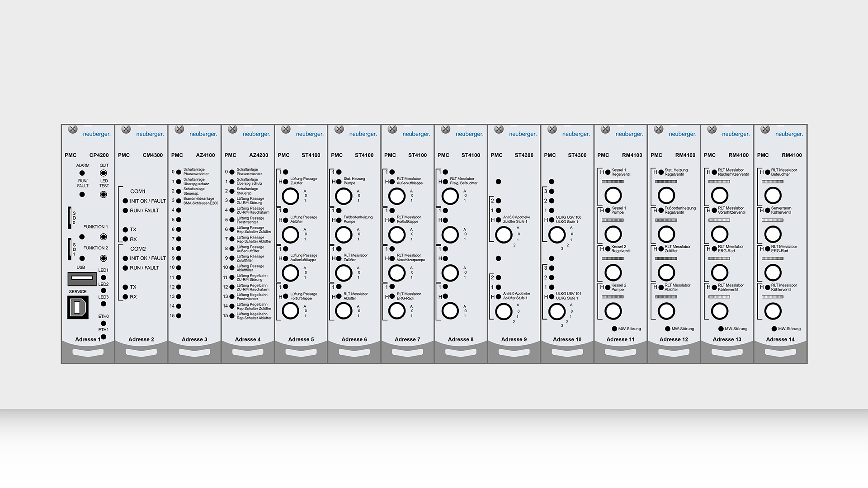Image resolution: width=868 pixels, height=488 pixels.
Task: Click COM1 INIT OK / FAULT LED
Action: pyautogui.click(x=125, y=201)
